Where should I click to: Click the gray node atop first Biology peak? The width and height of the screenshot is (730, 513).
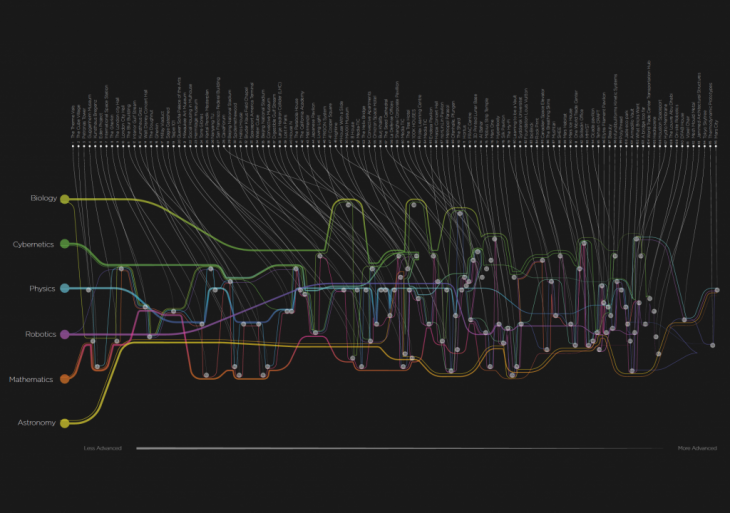click(348, 203)
